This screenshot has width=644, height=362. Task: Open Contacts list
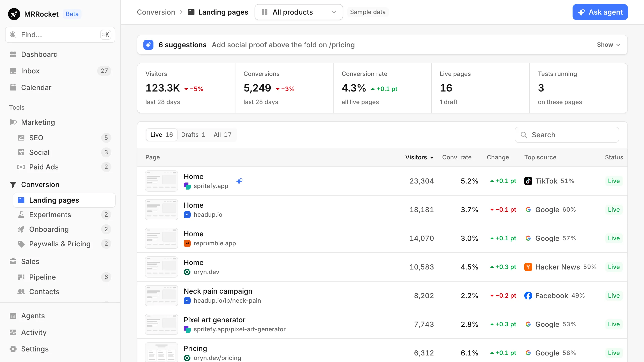[x=64, y=292]
